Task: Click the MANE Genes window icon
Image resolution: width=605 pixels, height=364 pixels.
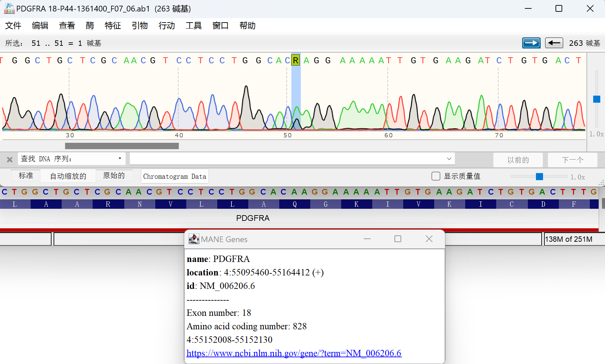Action: 194,239
